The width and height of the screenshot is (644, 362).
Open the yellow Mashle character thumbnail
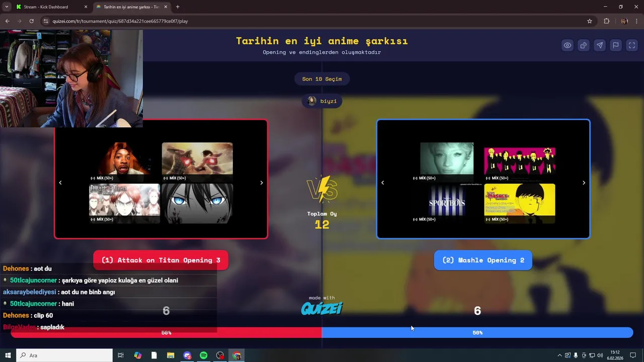(x=520, y=203)
